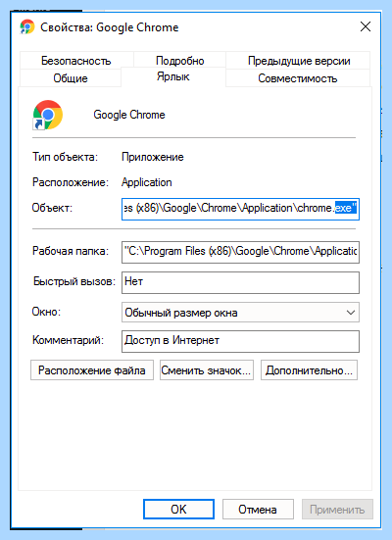Image resolution: width=392 pixels, height=540 pixels.
Task: Open the Подробно tab
Action: [179, 61]
